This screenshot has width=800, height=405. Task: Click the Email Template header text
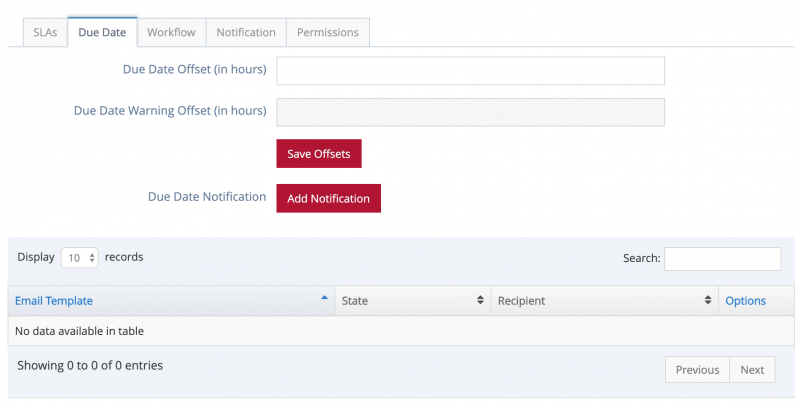coord(54,301)
